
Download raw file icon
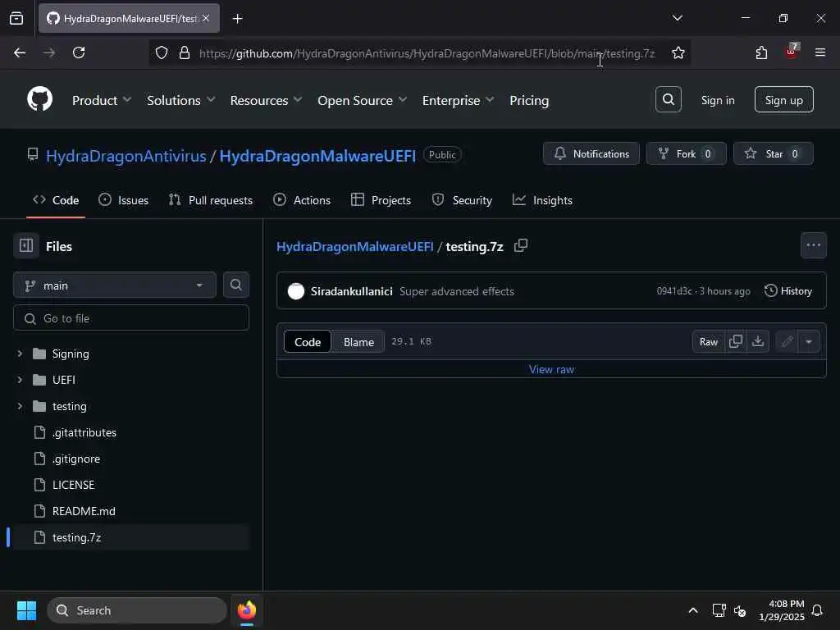point(757,341)
